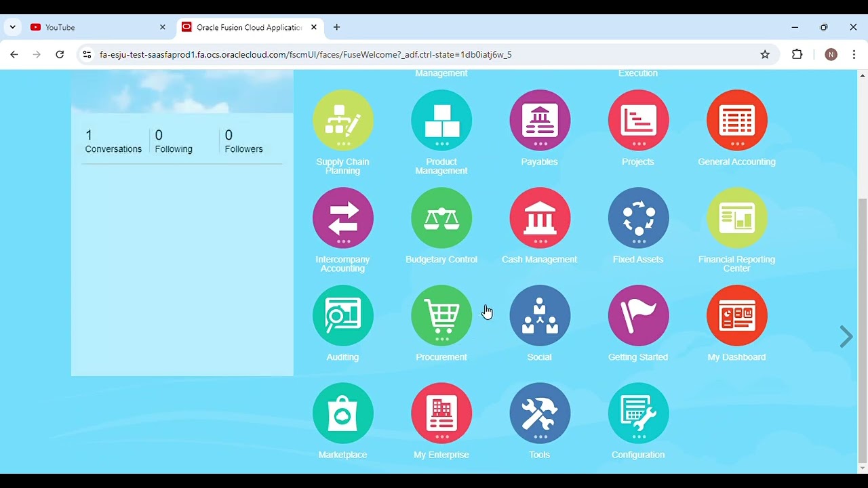
Task: Open Product Management icon
Action: point(441,120)
